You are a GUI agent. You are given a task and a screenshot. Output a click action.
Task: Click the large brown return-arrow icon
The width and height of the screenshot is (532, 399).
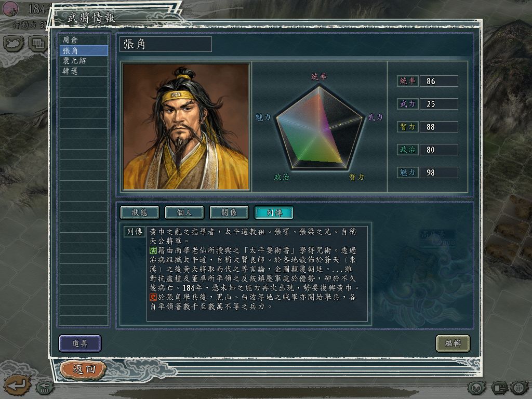pos(17,385)
